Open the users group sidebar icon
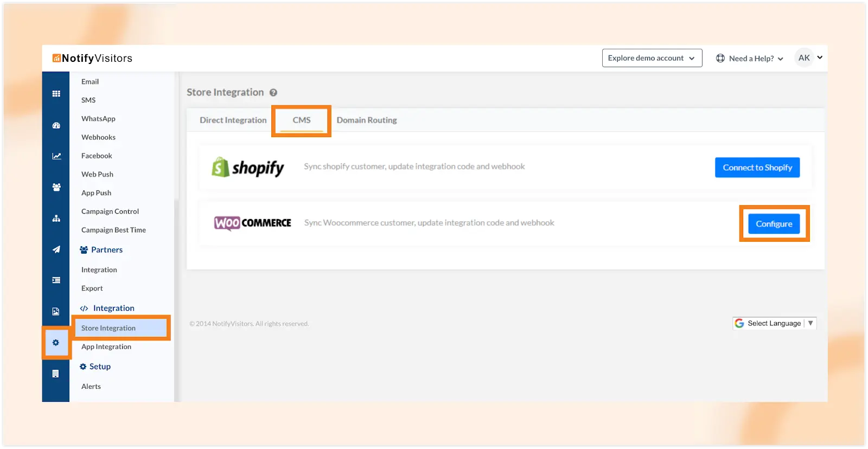This screenshot has height=449, width=868. [56, 187]
